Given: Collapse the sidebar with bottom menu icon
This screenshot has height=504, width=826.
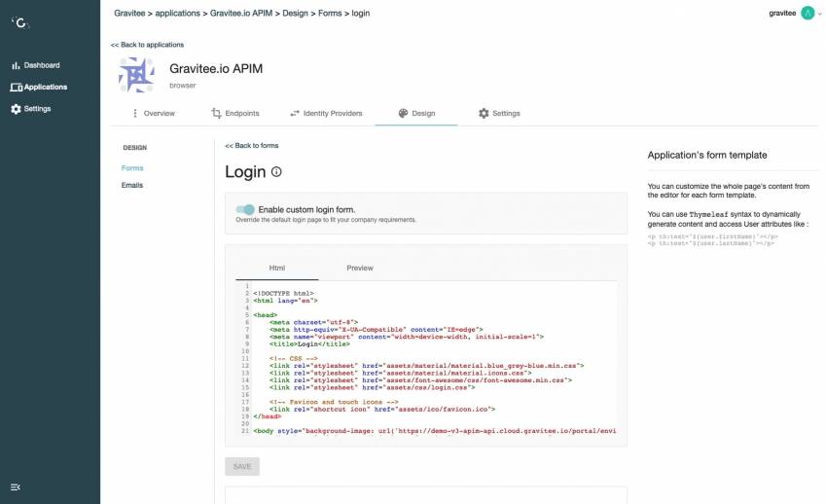Looking at the screenshot, I should coord(16,486).
